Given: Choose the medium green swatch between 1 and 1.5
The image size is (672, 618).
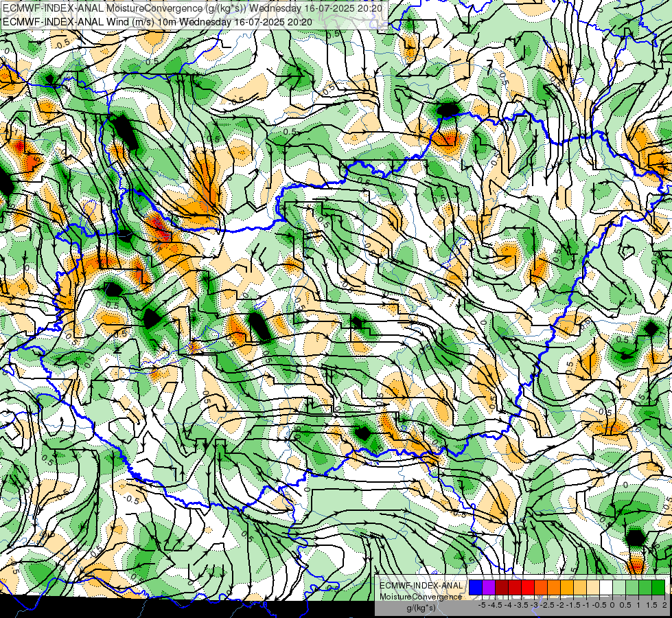Looking at the screenshot, I should coord(645,587).
